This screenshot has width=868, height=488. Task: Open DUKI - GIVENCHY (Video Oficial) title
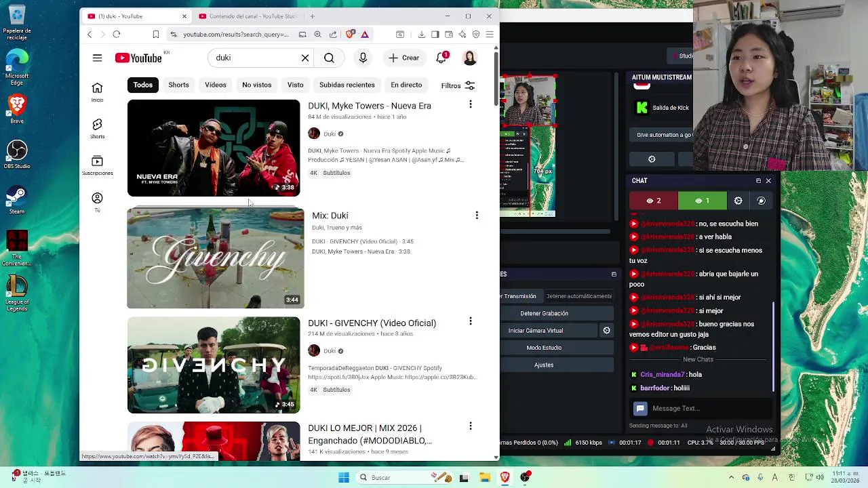coord(372,323)
